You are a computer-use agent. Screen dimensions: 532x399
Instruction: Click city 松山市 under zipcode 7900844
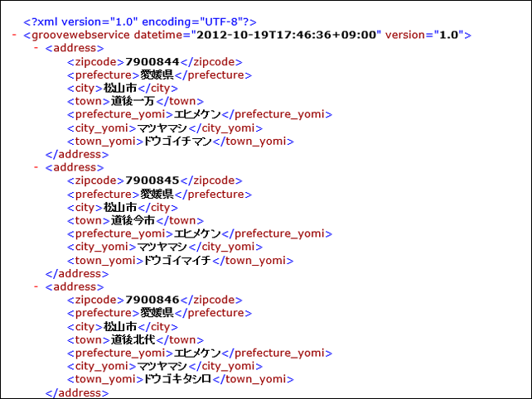point(120,88)
